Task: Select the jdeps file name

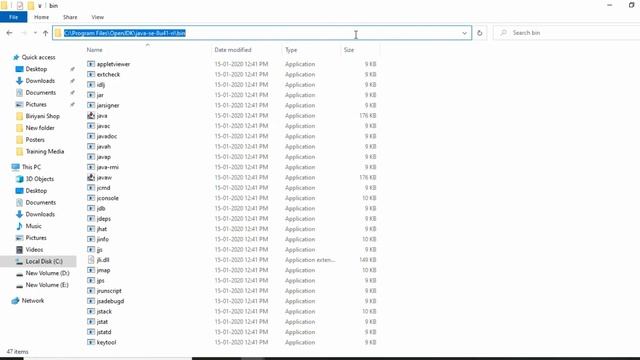Action: (x=104, y=219)
